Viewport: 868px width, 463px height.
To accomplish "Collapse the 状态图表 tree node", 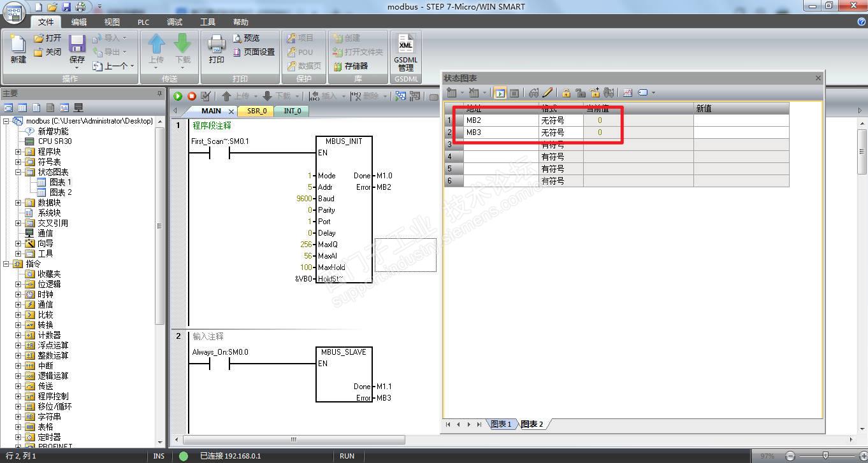I will (18, 172).
